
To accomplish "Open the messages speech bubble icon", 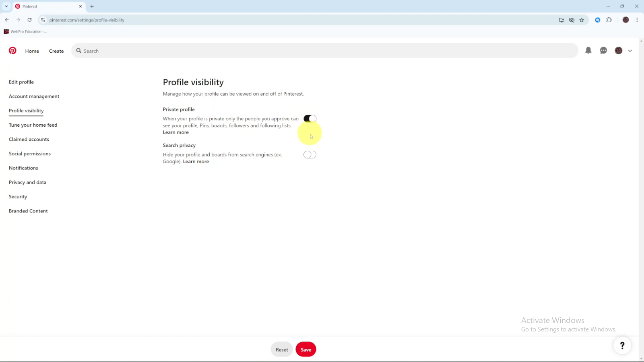I will click(x=603, y=51).
